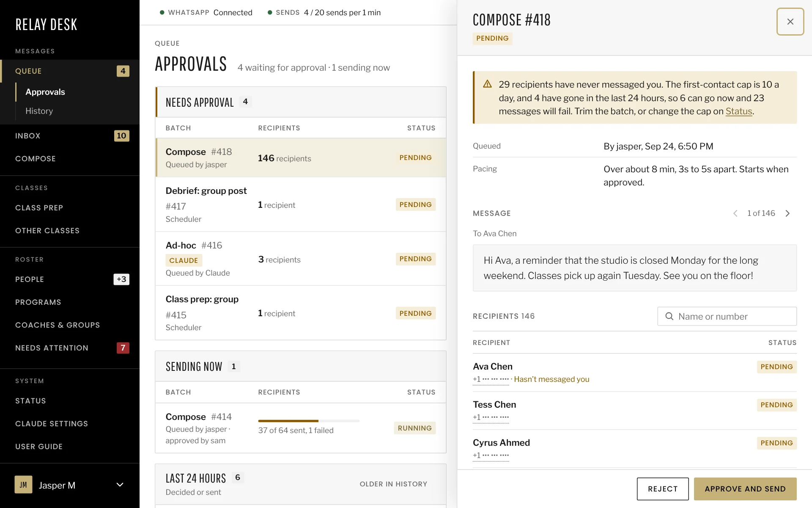Click the People +3 badge

tap(121, 279)
